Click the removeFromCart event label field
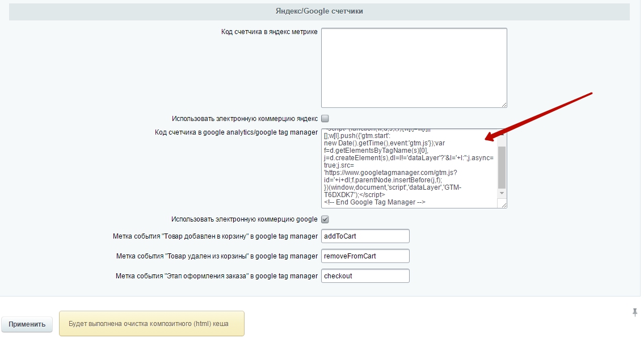 click(365, 256)
